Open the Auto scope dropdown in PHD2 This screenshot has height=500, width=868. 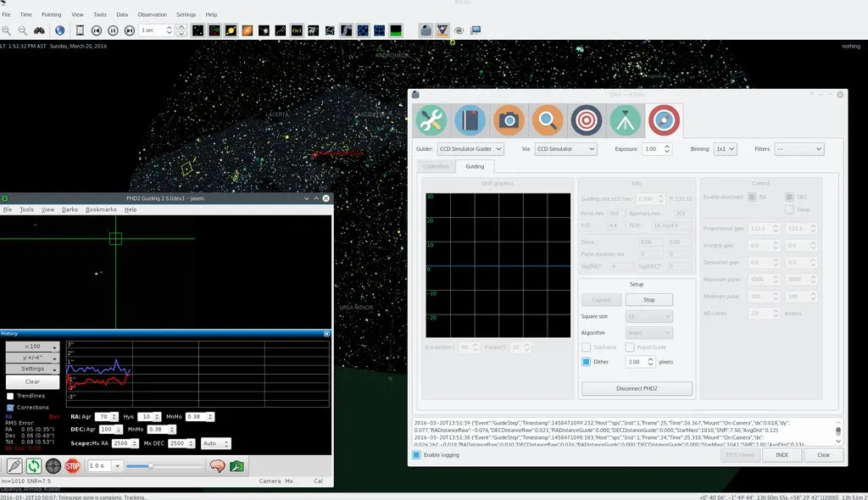pyautogui.click(x=215, y=443)
